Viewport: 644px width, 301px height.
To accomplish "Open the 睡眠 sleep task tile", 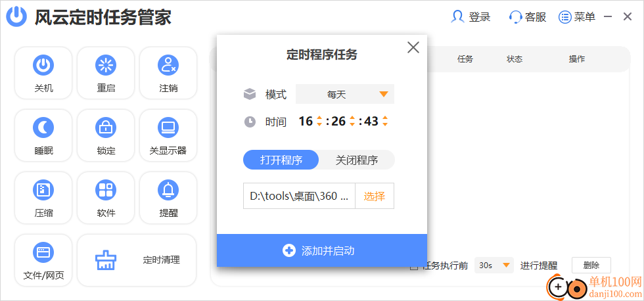I will [x=43, y=135].
